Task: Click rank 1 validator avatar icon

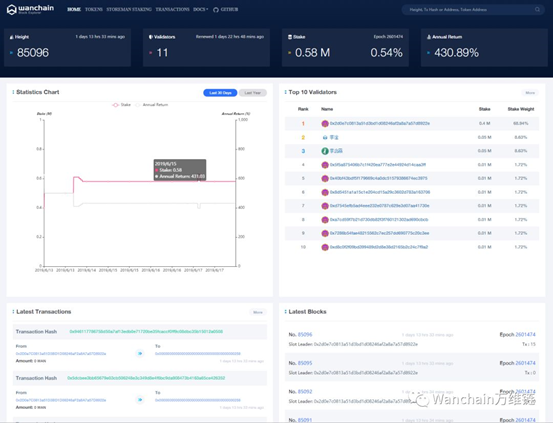Action: click(325, 123)
